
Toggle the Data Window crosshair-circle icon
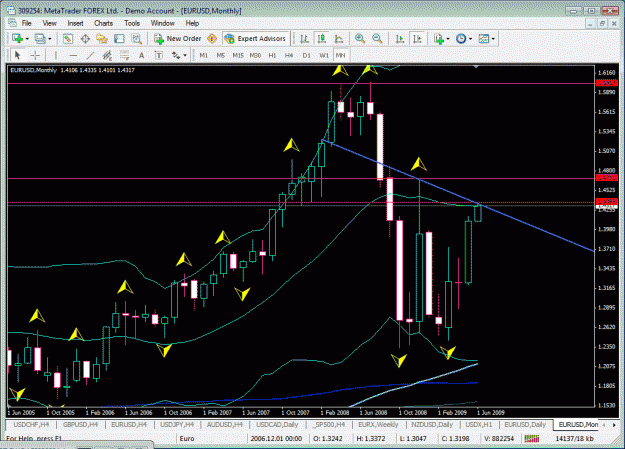tap(85, 39)
